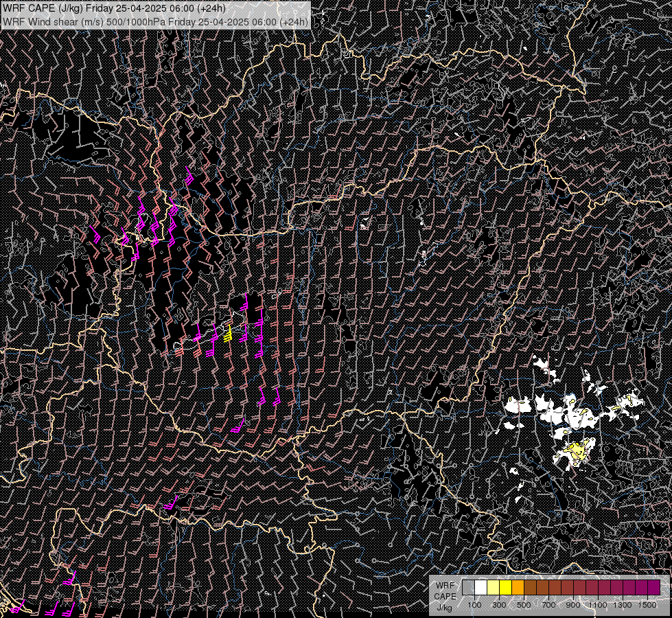Viewport: 672px width, 618px height.
Task: Select the bright yellow legend swatch
Action: [505, 588]
